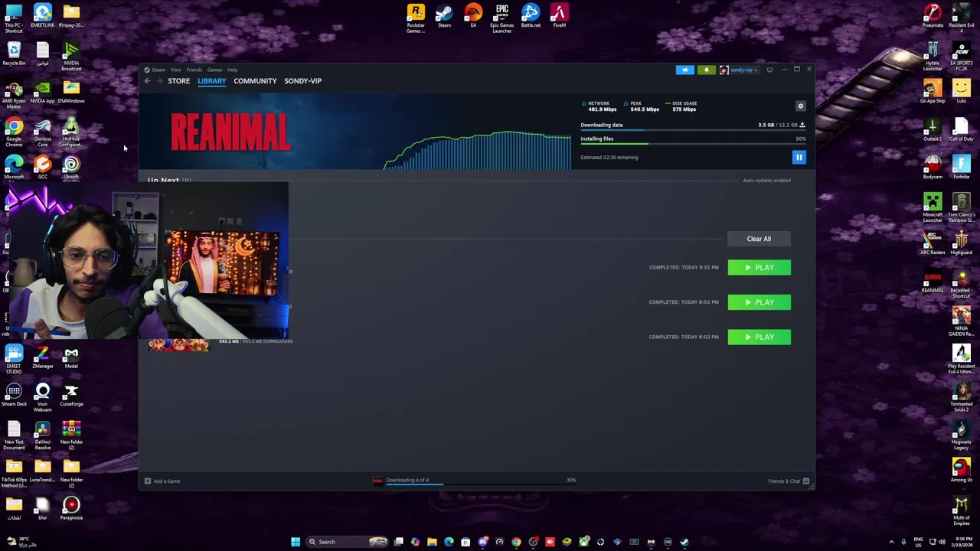The height and width of the screenshot is (551, 980).
Task: Select the Google Chrome desktop icon
Action: 14,132
